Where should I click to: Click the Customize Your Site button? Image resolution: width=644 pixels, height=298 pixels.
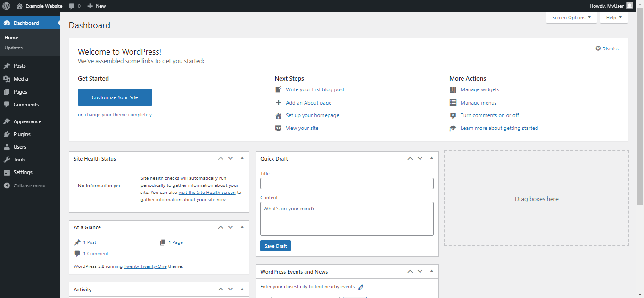pyautogui.click(x=115, y=97)
